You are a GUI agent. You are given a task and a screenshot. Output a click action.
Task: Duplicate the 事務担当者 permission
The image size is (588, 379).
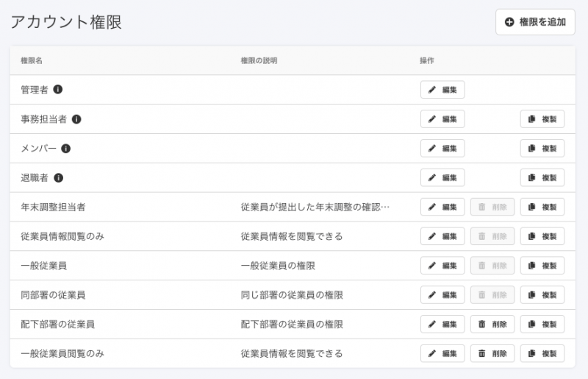[x=542, y=119]
